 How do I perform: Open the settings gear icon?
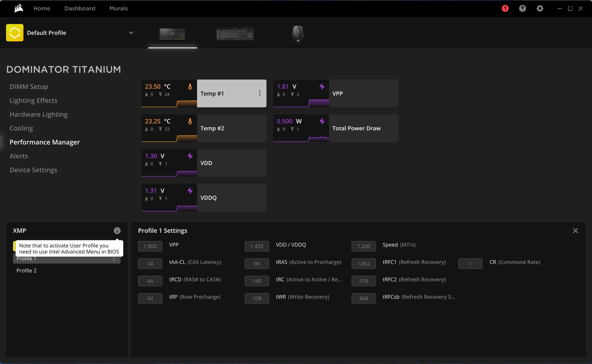[x=540, y=8]
